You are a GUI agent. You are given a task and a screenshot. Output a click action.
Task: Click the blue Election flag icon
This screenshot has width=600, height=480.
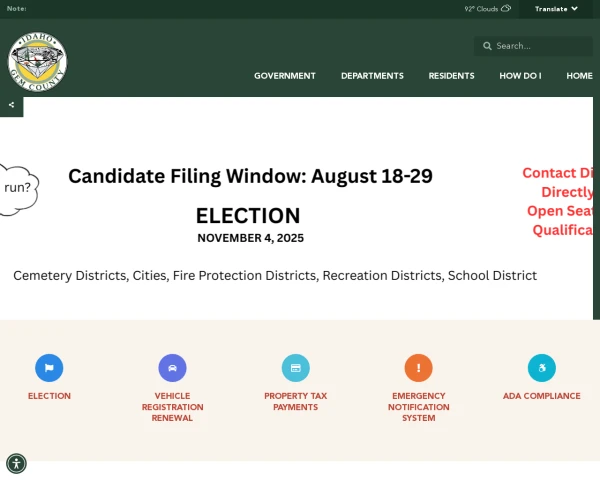[x=49, y=368]
